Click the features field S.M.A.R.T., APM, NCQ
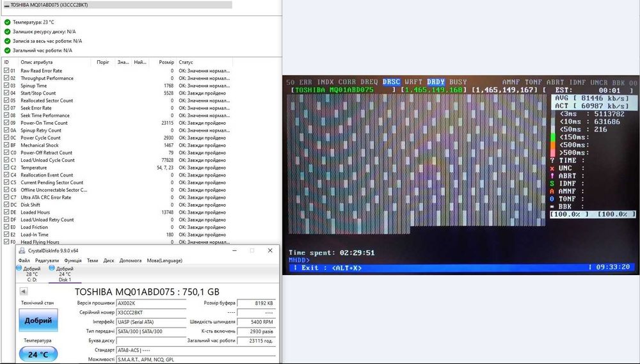This screenshot has height=364, width=640. tap(196, 360)
